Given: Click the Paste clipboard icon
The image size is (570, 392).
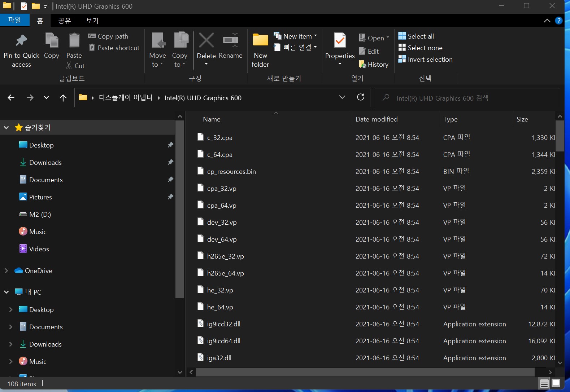Looking at the screenshot, I should (x=74, y=40).
